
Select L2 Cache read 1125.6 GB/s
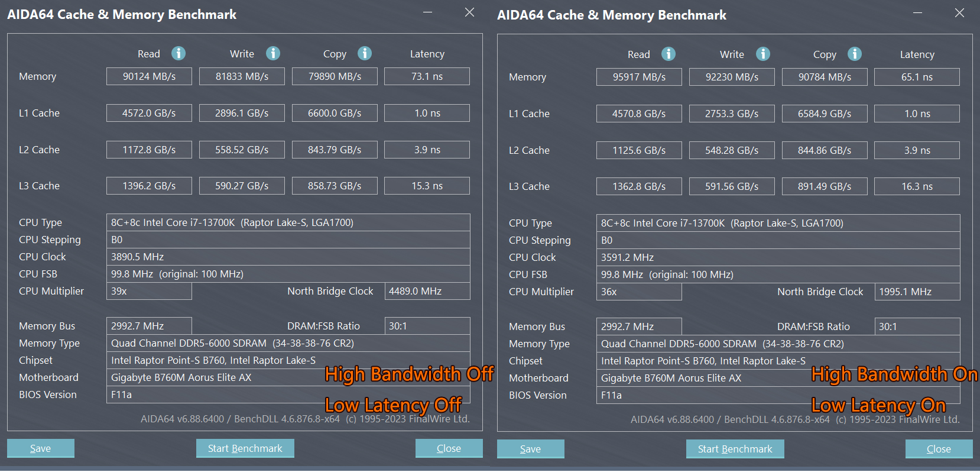pos(639,150)
